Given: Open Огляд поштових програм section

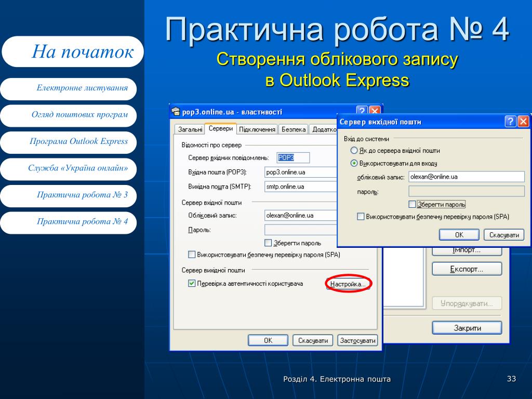Looking at the screenshot, I should 69,115.
